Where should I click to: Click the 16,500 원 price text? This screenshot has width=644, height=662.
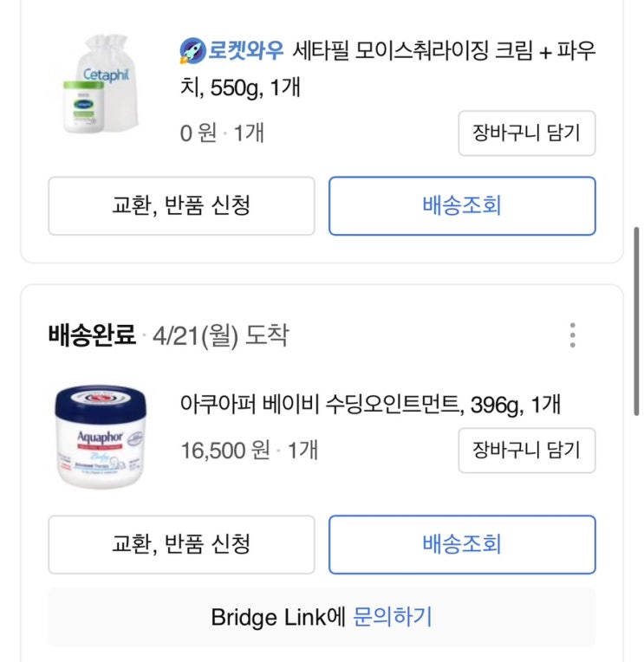coord(225,451)
